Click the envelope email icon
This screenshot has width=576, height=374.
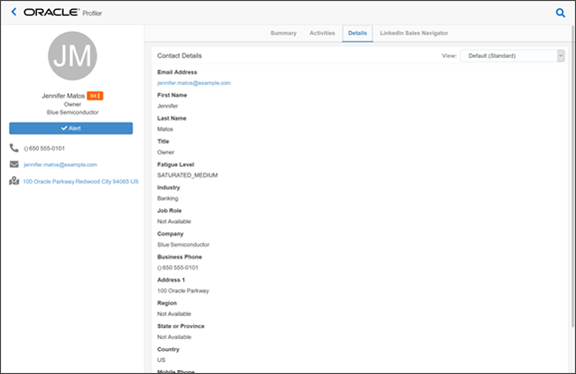point(14,164)
